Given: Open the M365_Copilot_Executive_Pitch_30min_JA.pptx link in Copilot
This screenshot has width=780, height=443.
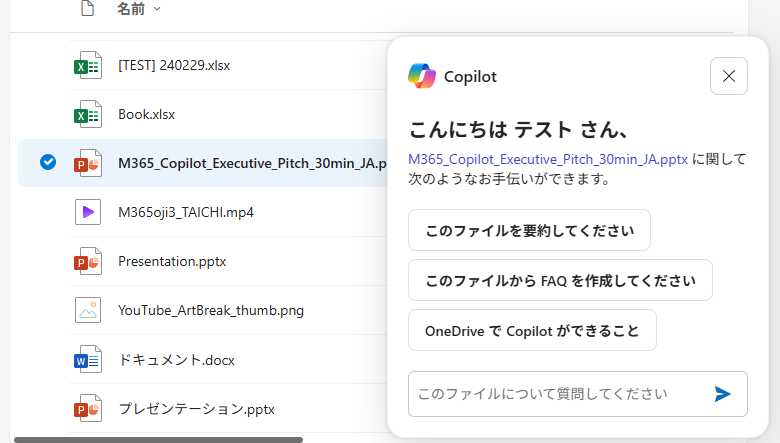Looking at the screenshot, I should [x=548, y=159].
